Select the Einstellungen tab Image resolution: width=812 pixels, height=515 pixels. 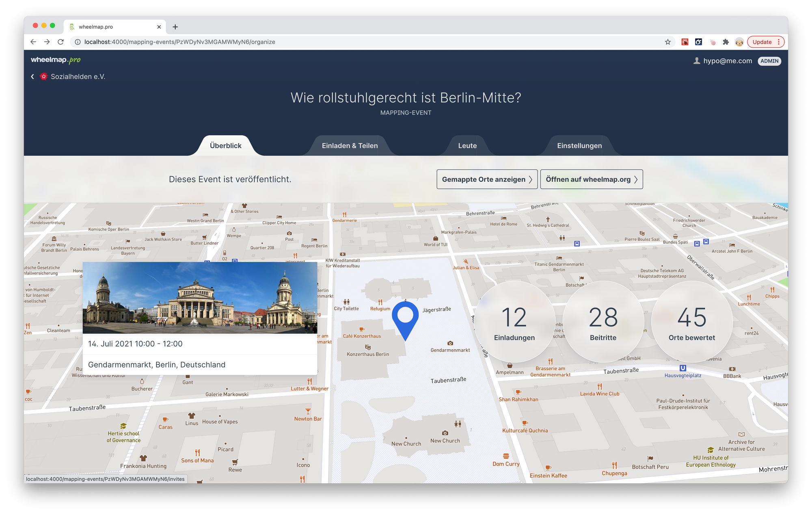[x=578, y=145]
